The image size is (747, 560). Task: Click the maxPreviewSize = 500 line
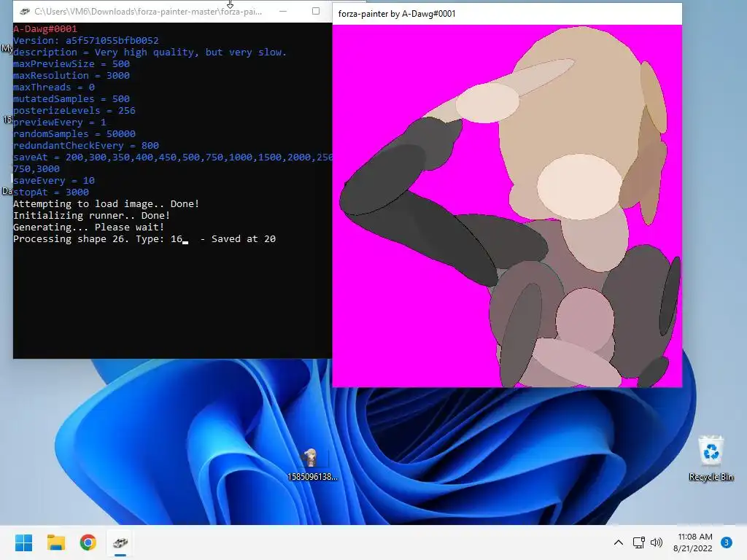click(71, 64)
